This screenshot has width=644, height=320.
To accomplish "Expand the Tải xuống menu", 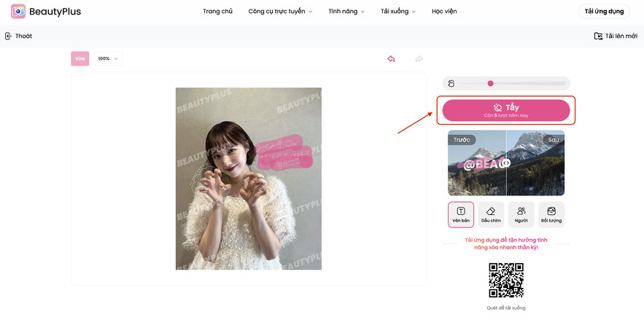I will click(398, 12).
